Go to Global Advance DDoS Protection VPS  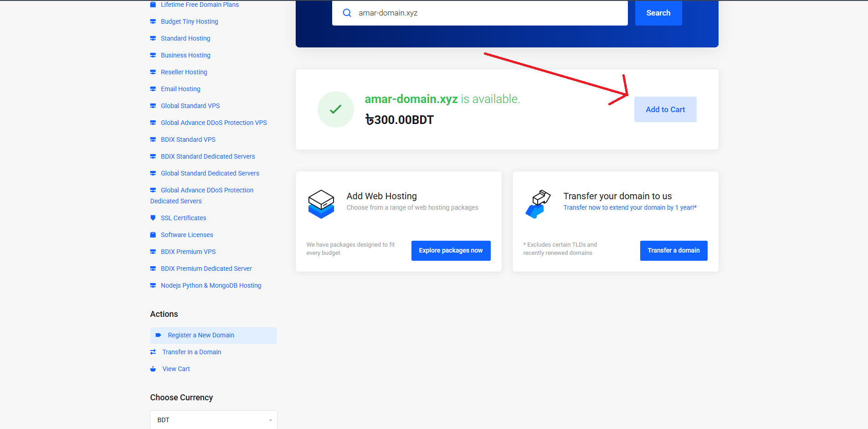coord(214,123)
